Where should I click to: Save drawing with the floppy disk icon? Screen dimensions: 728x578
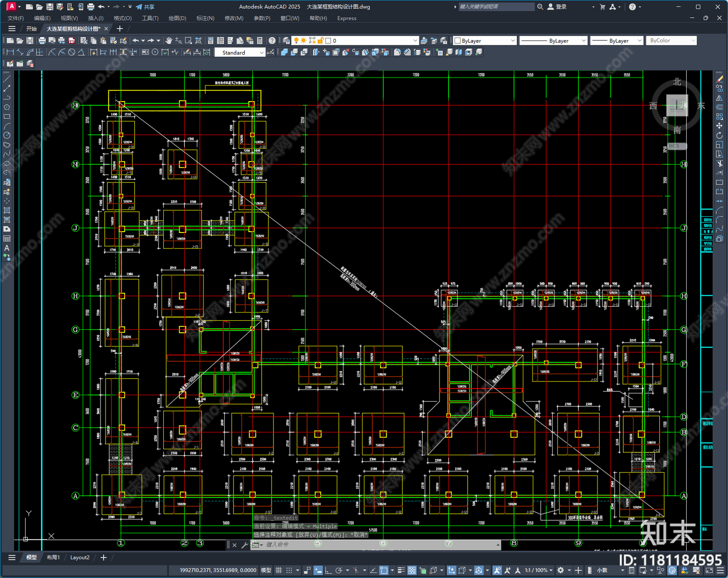click(x=30, y=41)
